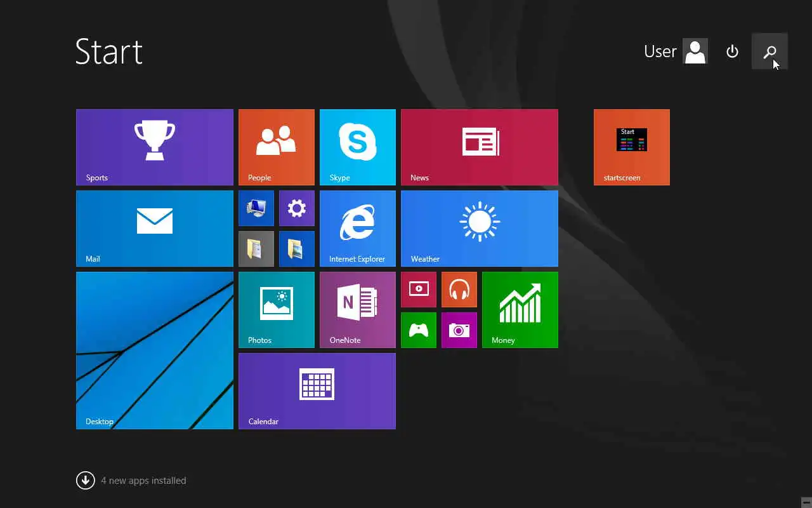Open the Desktop tile
This screenshot has width=812, height=508.
click(x=155, y=351)
